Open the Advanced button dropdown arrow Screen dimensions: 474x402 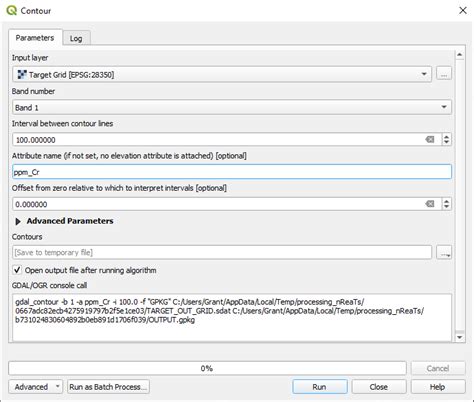[57, 387]
